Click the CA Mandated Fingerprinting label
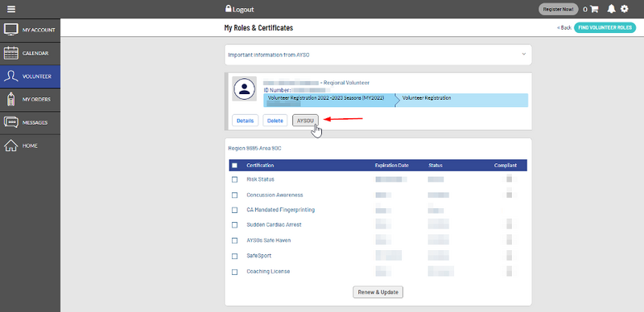Image resolution: width=644 pixels, height=312 pixels. [x=280, y=210]
